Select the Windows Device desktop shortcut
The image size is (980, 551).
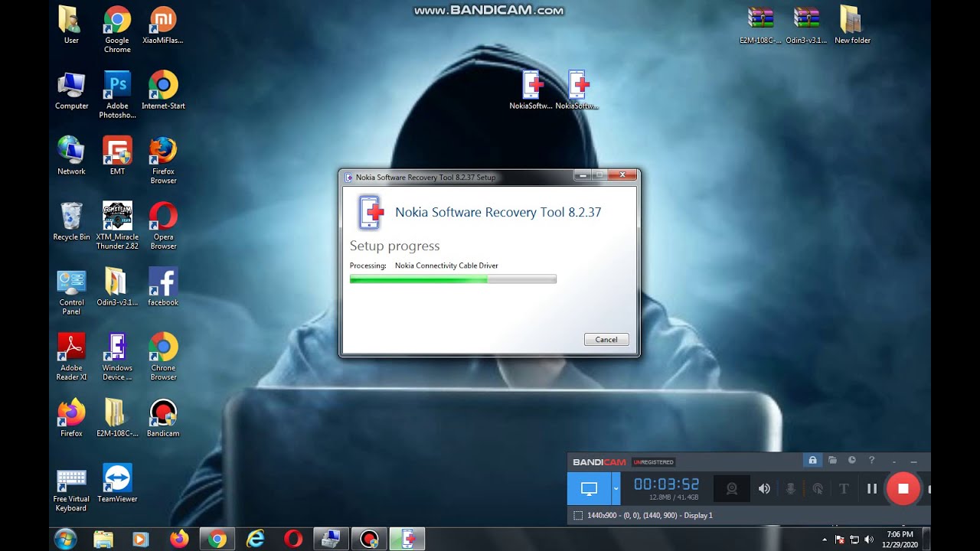coord(117,357)
